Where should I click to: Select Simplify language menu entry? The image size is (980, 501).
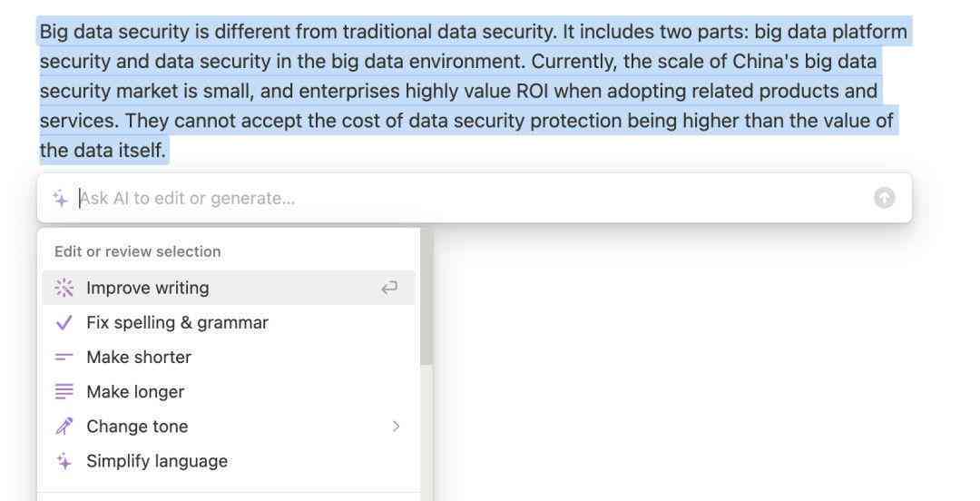click(228, 462)
